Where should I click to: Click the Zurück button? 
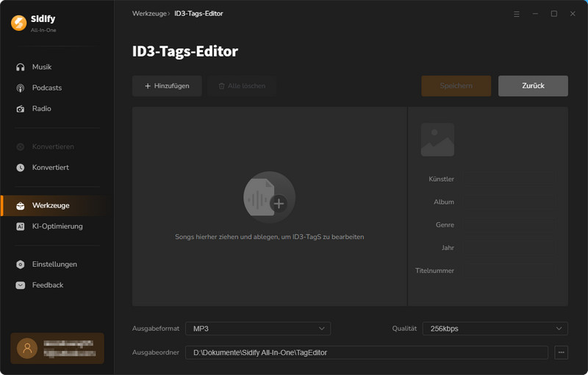533,86
